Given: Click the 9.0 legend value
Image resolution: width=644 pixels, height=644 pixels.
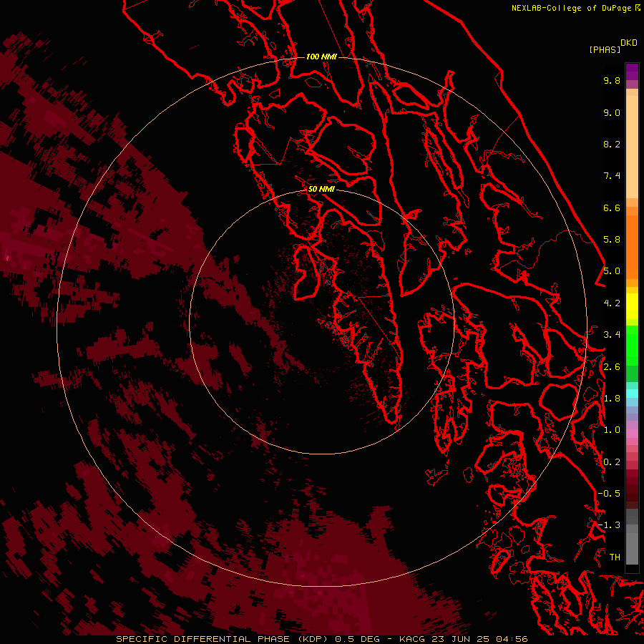Looking at the screenshot, I should [x=612, y=112].
